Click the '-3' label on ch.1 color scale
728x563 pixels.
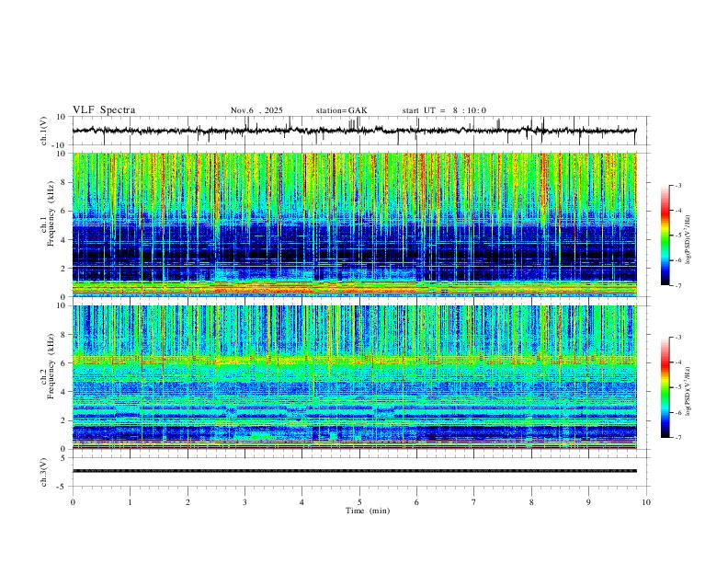coord(677,185)
